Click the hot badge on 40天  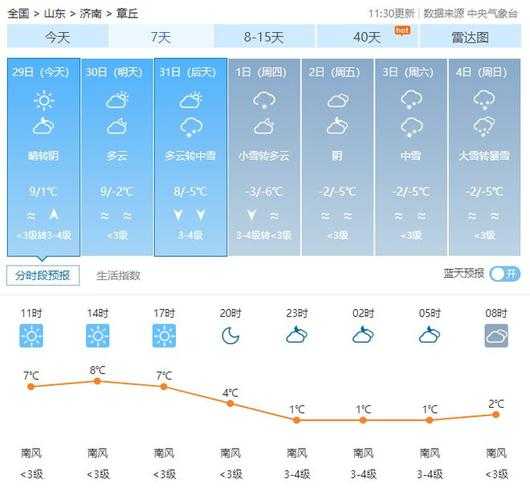pos(403,31)
